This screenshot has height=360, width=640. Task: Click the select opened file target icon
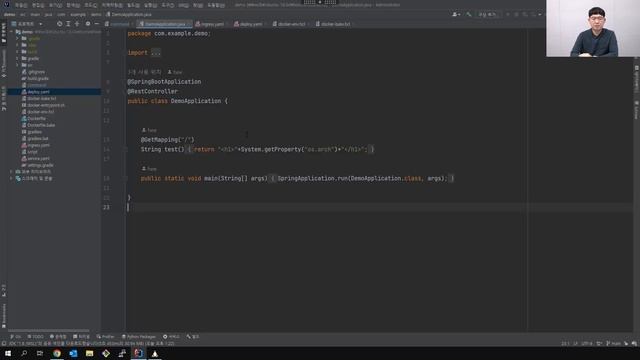(60, 24)
